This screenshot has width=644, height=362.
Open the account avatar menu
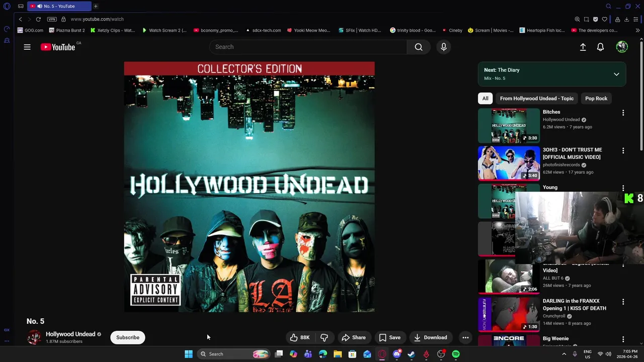tap(622, 47)
